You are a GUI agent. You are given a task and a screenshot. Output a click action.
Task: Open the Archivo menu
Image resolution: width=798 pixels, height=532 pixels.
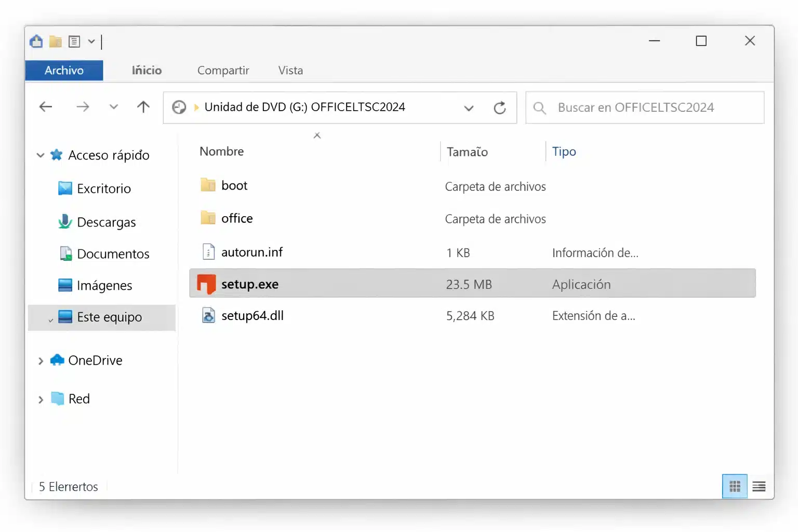click(x=63, y=70)
